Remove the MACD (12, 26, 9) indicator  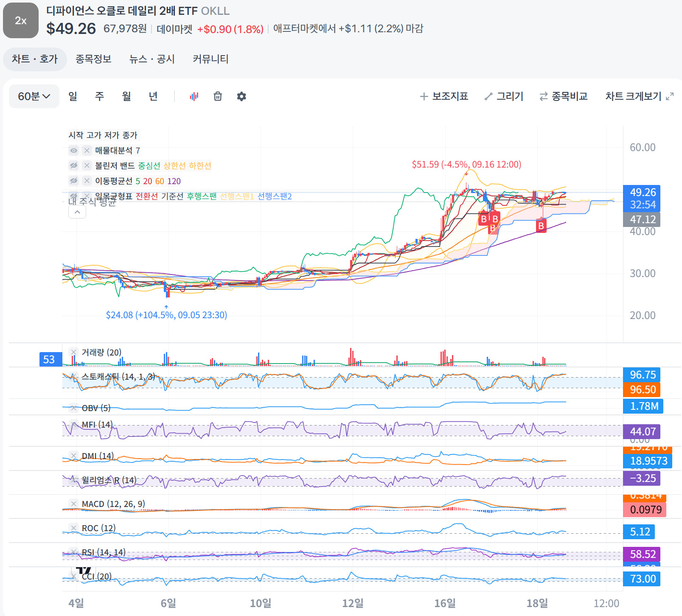(x=74, y=504)
